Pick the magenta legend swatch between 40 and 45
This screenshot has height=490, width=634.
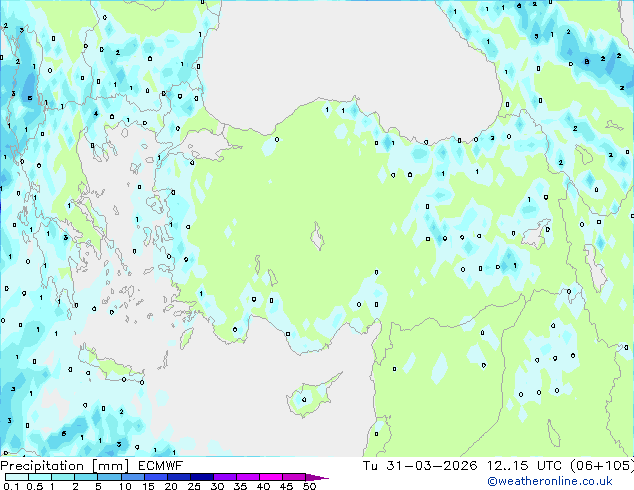click(x=271, y=477)
